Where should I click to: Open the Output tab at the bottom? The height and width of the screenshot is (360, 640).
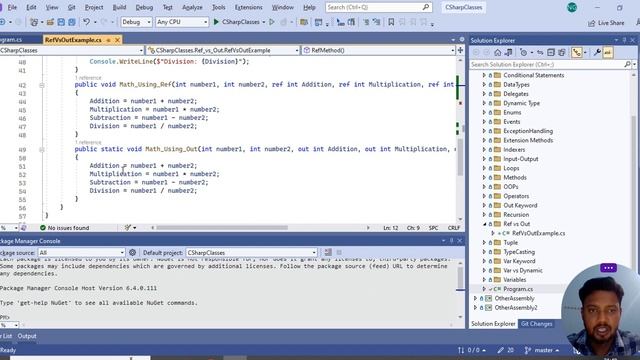[27, 336]
